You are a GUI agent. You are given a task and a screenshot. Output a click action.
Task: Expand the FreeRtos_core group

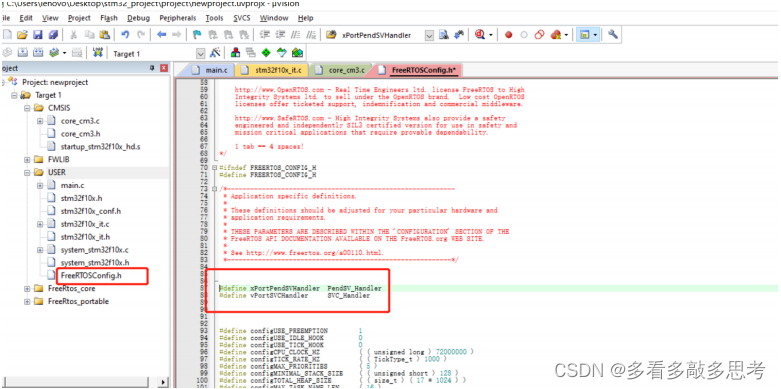pos(27,289)
